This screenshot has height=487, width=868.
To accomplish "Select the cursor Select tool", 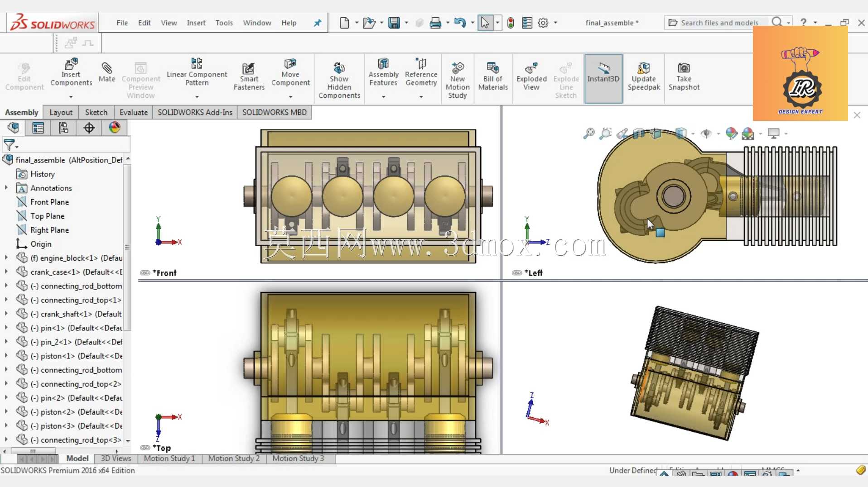I will 485,23.
